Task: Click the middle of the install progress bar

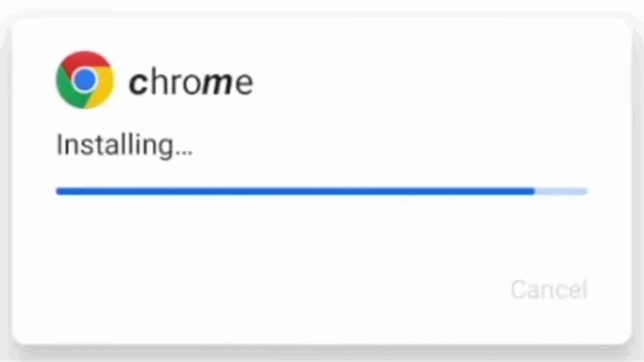Action: [x=322, y=191]
